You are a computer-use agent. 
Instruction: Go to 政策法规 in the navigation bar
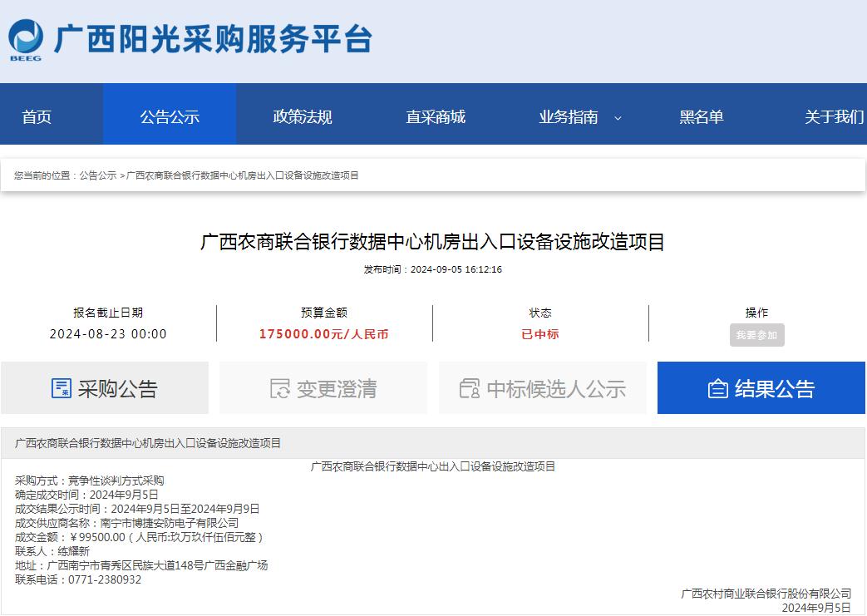pyautogui.click(x=303, y=116)
